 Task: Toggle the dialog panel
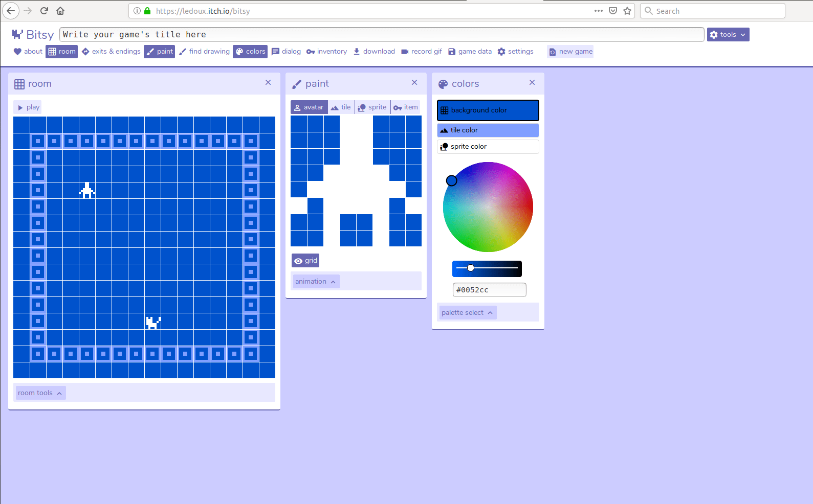coord(287,52)
